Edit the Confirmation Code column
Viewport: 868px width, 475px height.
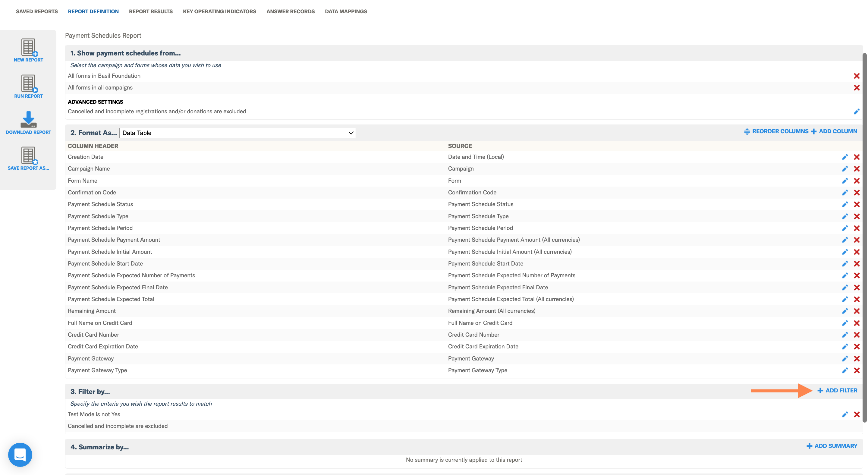(845, 193)
